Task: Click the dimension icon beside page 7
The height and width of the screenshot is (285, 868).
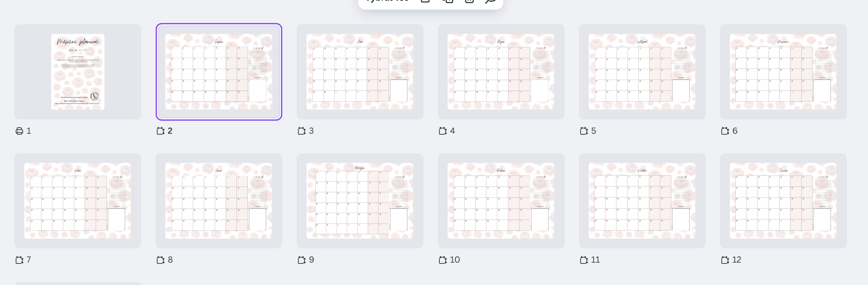Action: point(19,260)
